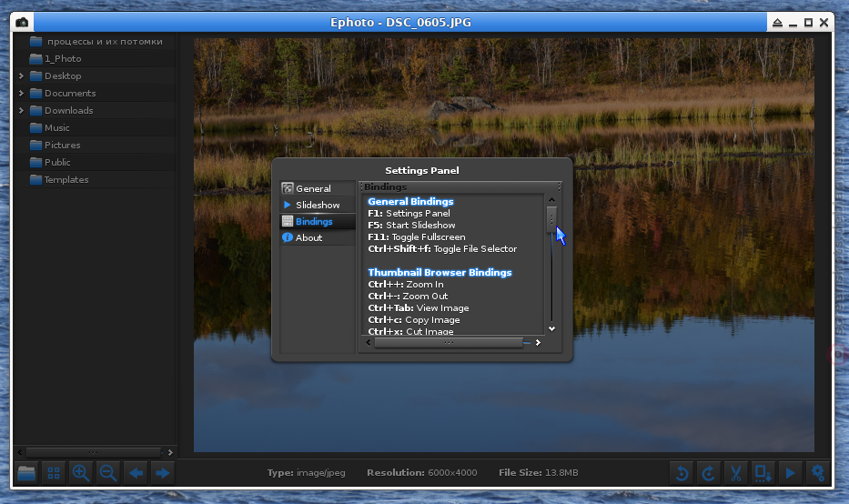Zoom in using magnifier plus icon
The width and height of the screenshot is (849, 504).
click(81, 473)
